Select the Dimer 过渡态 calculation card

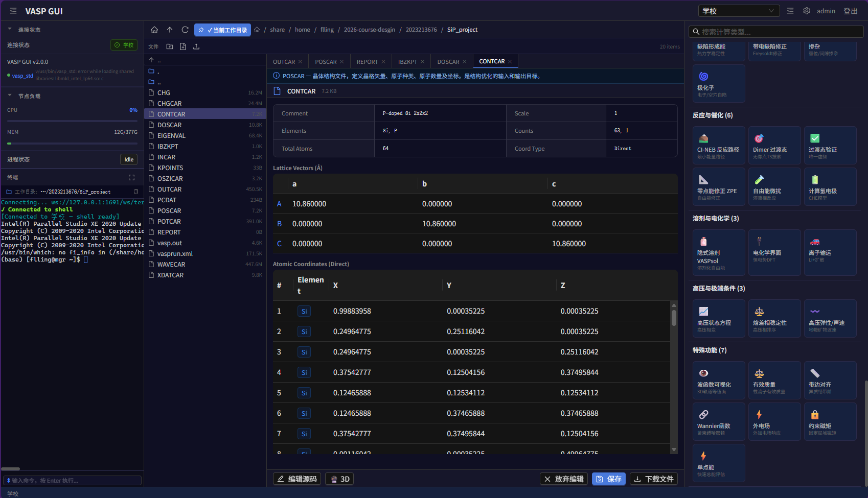pyautogui.click(x=774, y=146)
